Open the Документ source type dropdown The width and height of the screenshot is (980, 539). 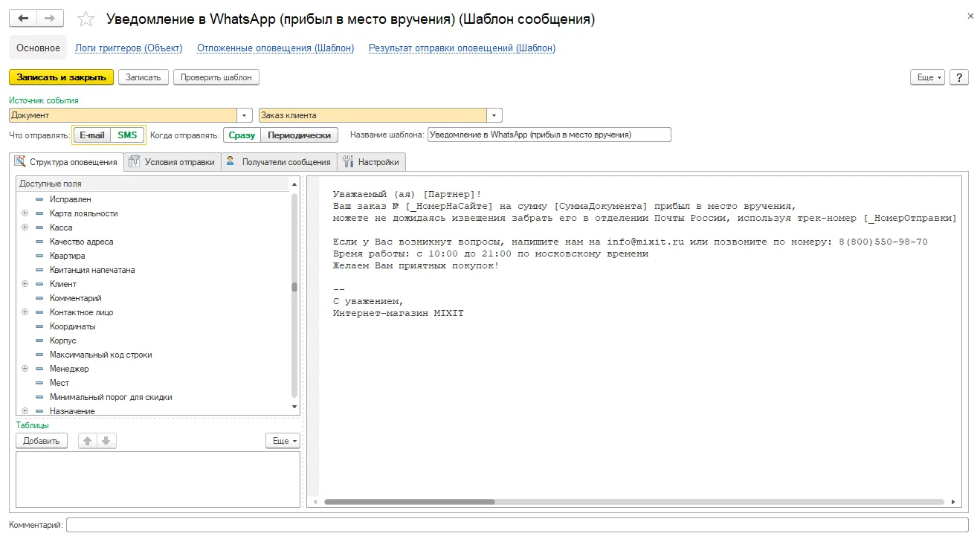pyautogui.click(x=245, y=115)
